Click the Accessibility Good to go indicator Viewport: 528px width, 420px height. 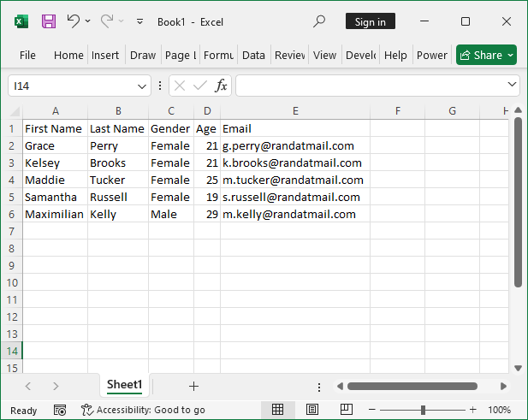[x=143, y=410]
